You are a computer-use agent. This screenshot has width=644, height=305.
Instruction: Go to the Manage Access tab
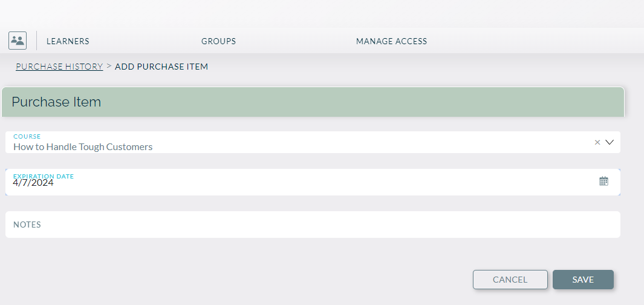[x=391, y=41]
